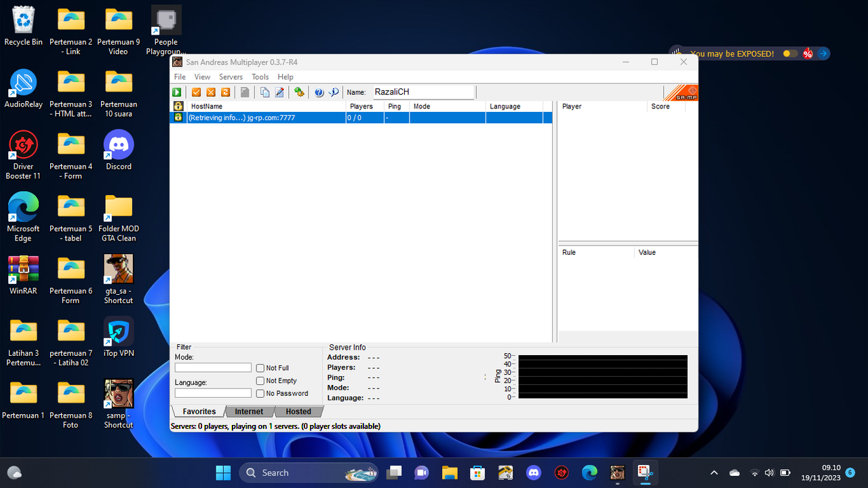The height and width of the screenshot is (488, 868).
Task: Open the Driver Booster 11 desktop icon
Action: 24,155
